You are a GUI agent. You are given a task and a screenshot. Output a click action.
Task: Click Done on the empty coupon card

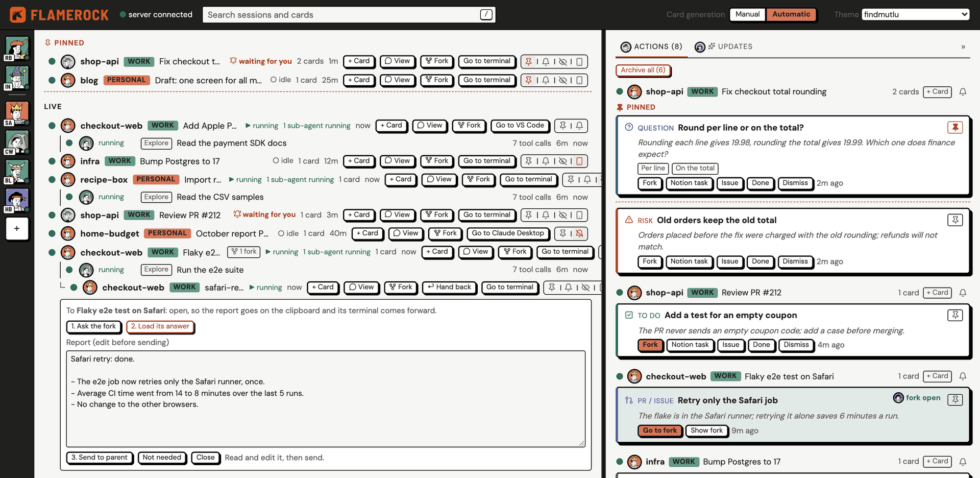click(761, 345)
